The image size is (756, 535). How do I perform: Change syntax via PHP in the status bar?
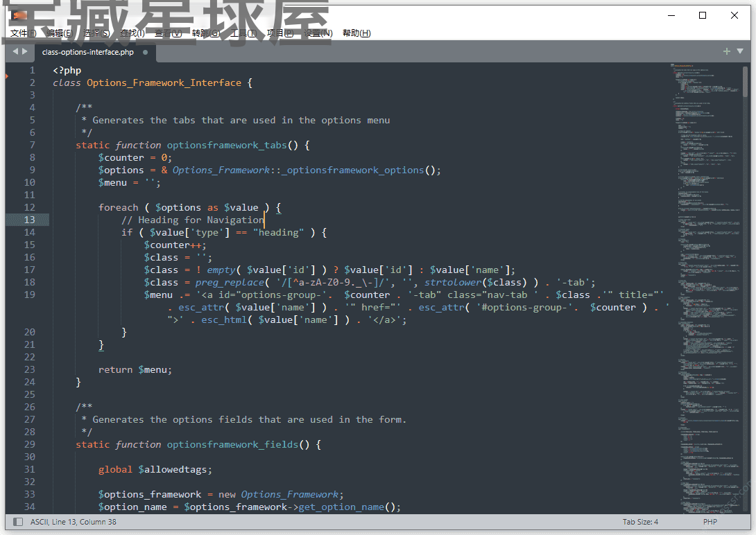pyautogui.click(x=710, y=522)
